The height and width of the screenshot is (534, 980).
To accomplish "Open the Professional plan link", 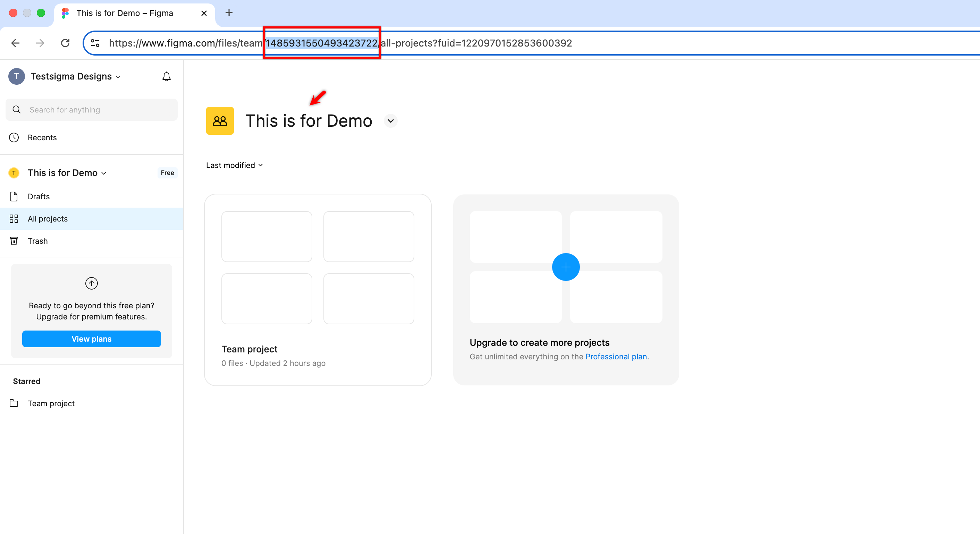I will pyautogui.click(x=616, y=357).
